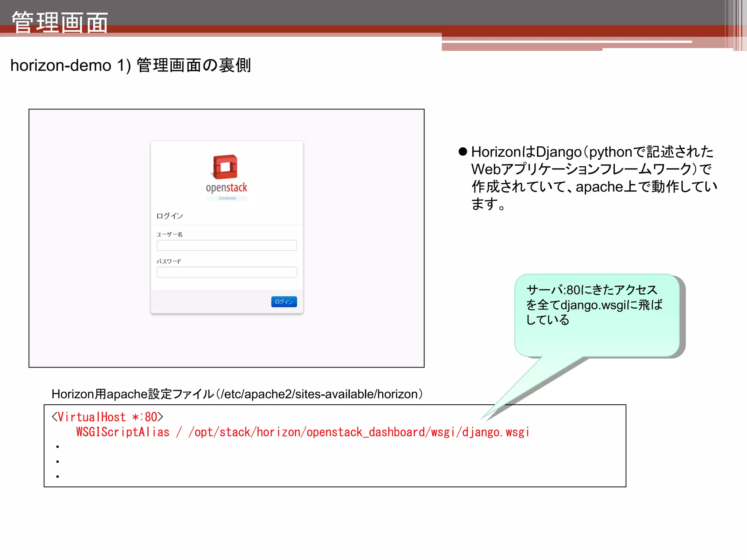The image size is (747, 560).
Task: Click the username input field
Action: (227, 245)
